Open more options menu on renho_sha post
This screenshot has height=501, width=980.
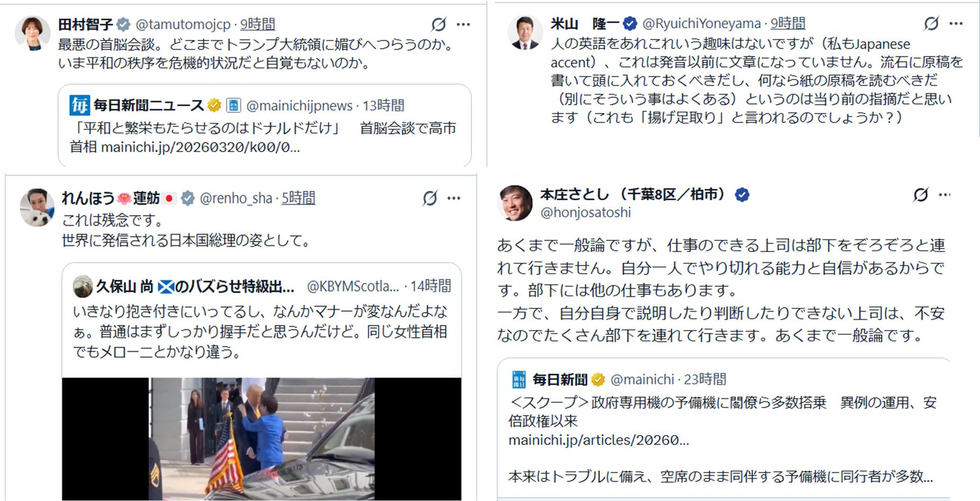(454, 198)
